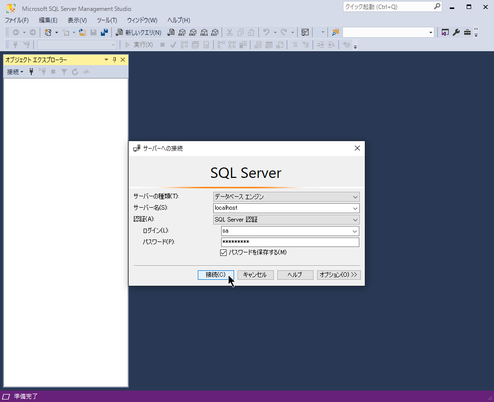Click the Paste clipboard icon

coord(251,32)
